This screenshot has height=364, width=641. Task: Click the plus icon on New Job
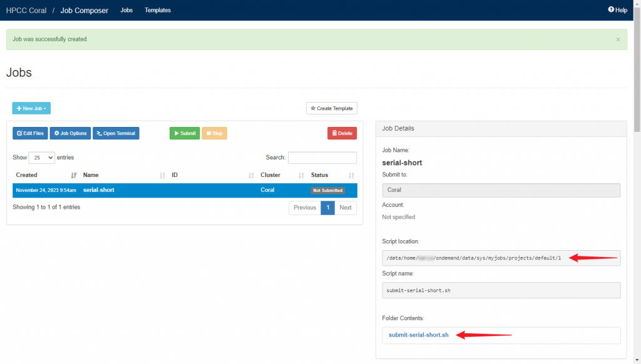coord(21,108)
